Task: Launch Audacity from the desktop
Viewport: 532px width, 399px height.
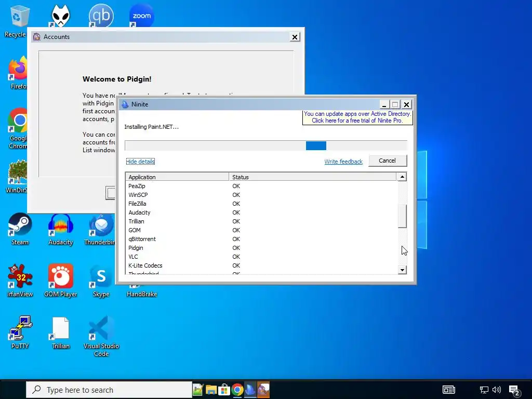Action: pos(60,229)
